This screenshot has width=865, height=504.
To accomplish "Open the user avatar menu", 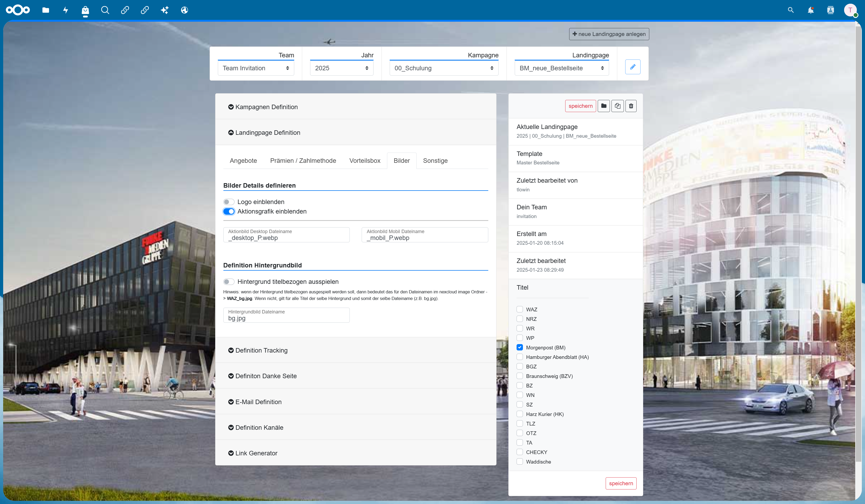I will coord(850,10).
